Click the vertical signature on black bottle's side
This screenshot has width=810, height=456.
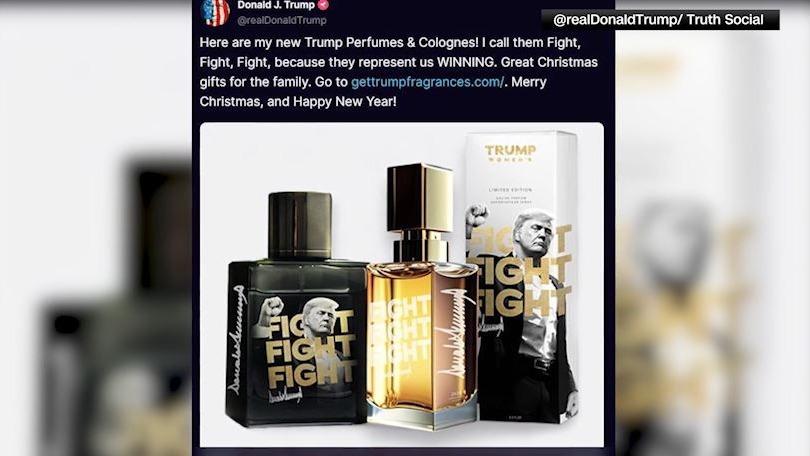[x=237, y=340]
